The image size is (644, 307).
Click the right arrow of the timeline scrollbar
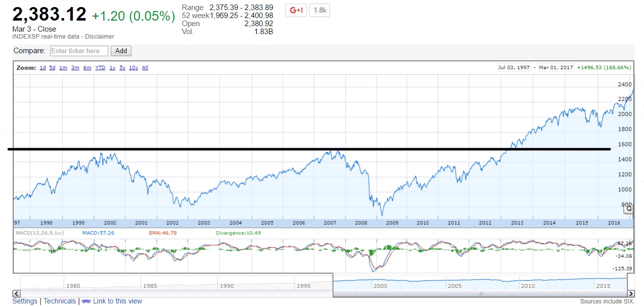coord(630,293)
